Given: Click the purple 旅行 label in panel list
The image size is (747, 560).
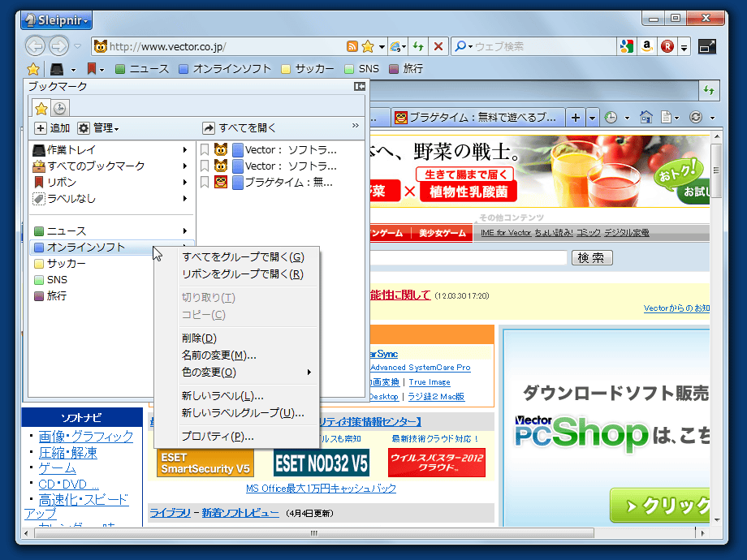Looking at the screenshot, I should point(50,295).
